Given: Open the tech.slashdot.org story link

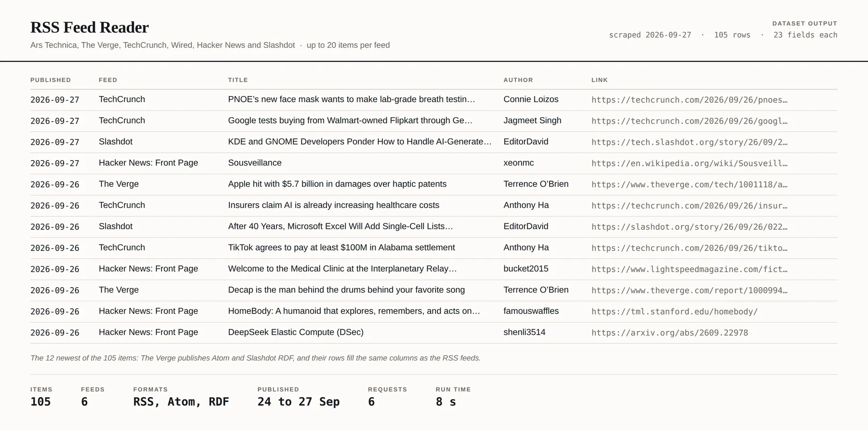Looking at the screenshot, I should 690,142.
